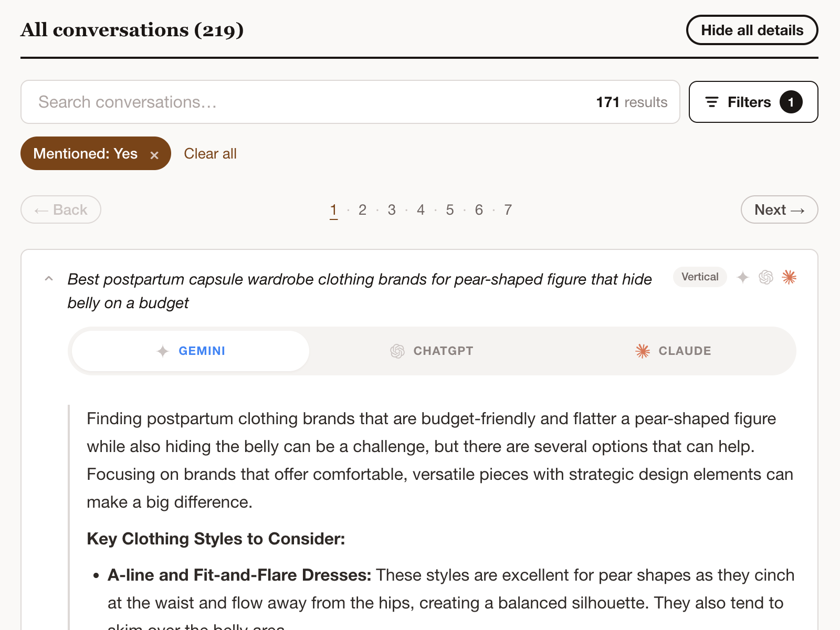Click the Claude starburst icon beside Vertical tag
This screenshot has height=630, width=840.
coord(789,277)
